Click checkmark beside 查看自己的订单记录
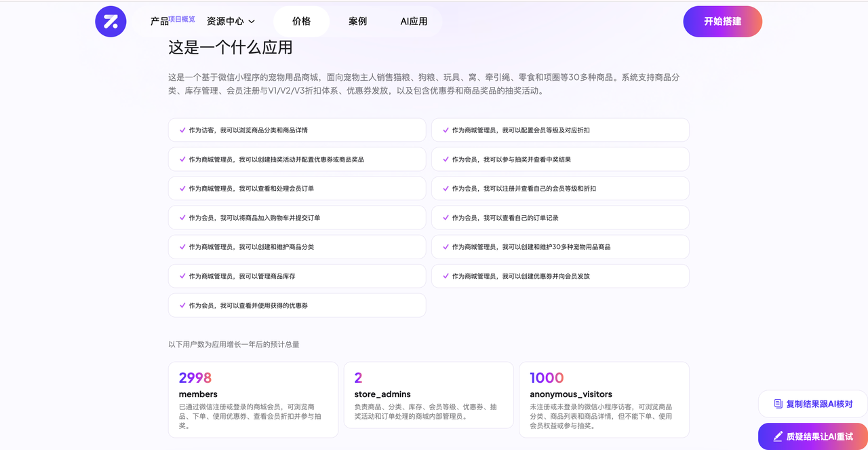 click(x=446, y=217)
